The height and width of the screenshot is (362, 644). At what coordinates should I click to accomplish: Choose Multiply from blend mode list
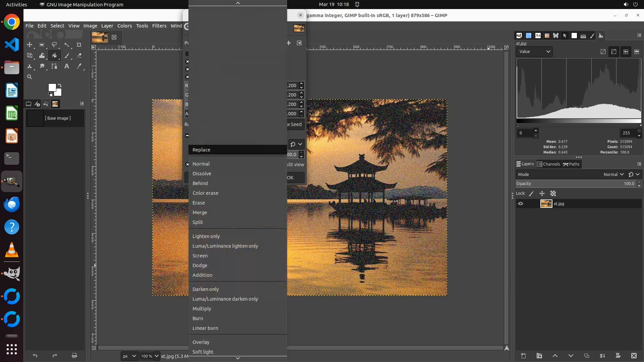(x=202, y=309)
